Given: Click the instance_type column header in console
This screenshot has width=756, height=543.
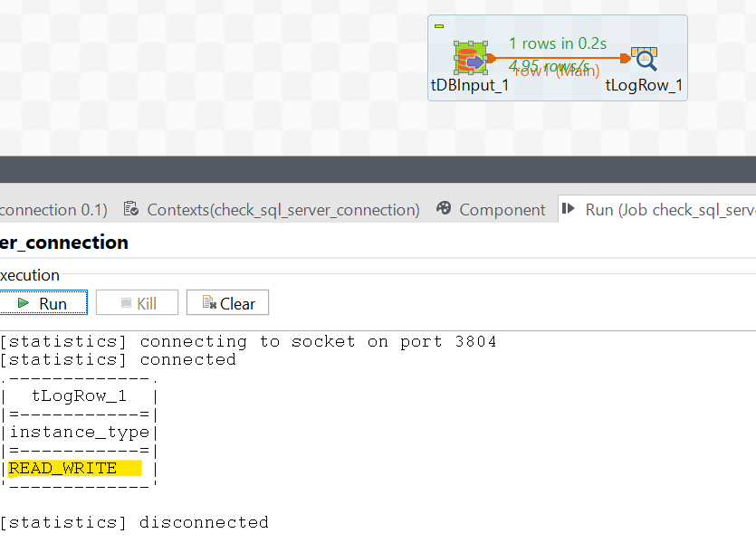Looking at the screenshot, I should coord(79,432).
